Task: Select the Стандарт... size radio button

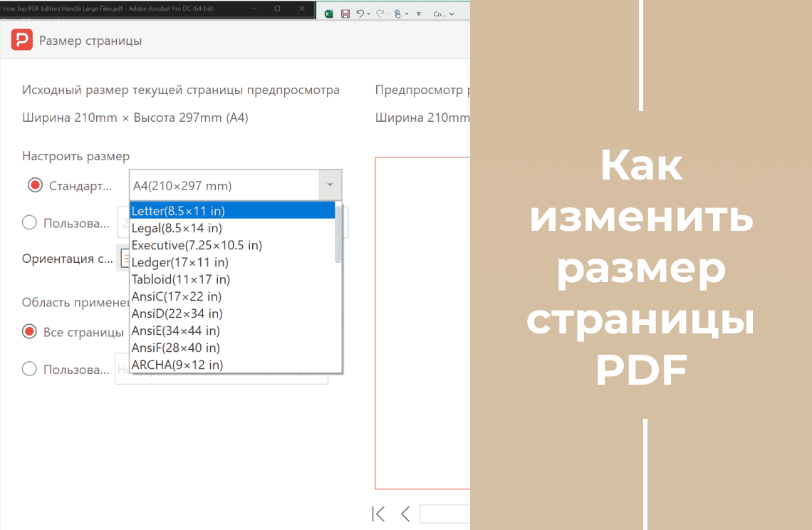Action: (35, 186)
